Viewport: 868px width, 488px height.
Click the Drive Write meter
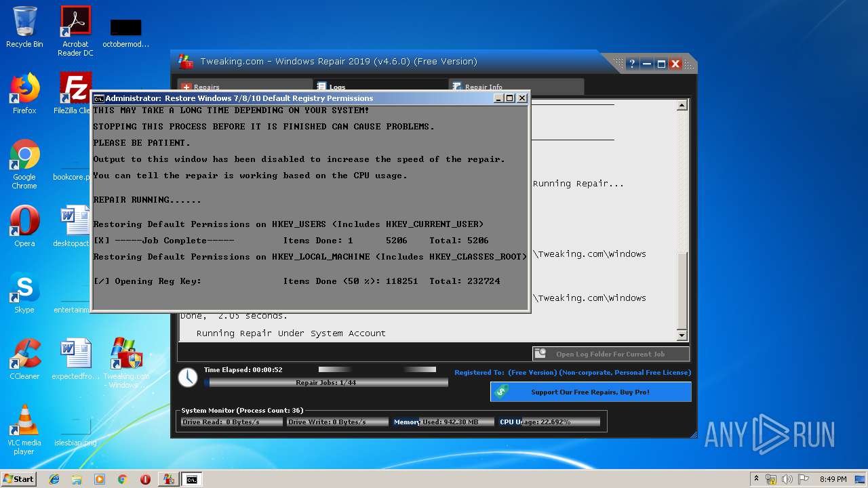(337, 422)
